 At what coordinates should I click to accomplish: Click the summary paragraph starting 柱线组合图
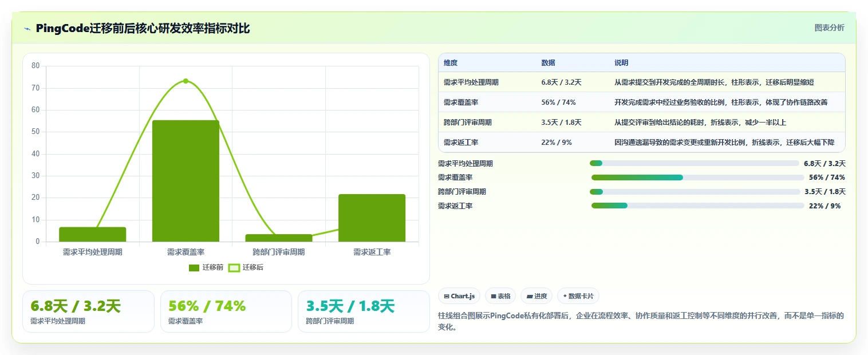tap(641, 321)
